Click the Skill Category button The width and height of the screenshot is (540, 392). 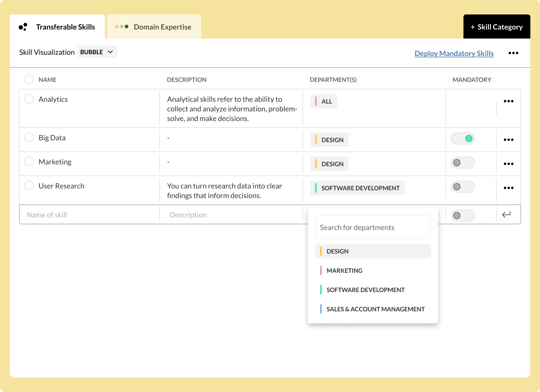pyautogui.click(x=497, y=26)
